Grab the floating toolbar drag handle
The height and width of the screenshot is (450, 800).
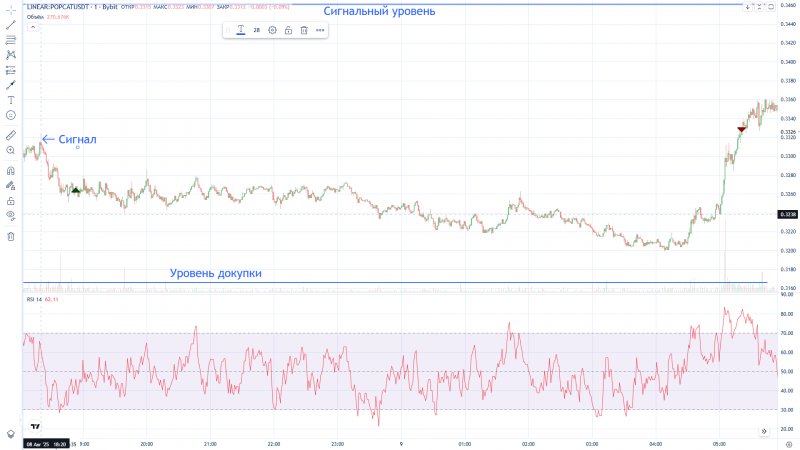click(228, 30)
